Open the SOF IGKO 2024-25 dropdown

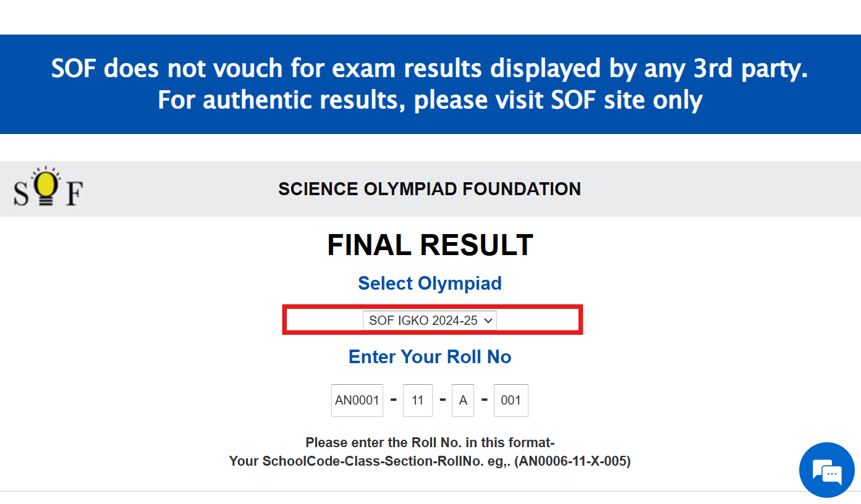429,321
